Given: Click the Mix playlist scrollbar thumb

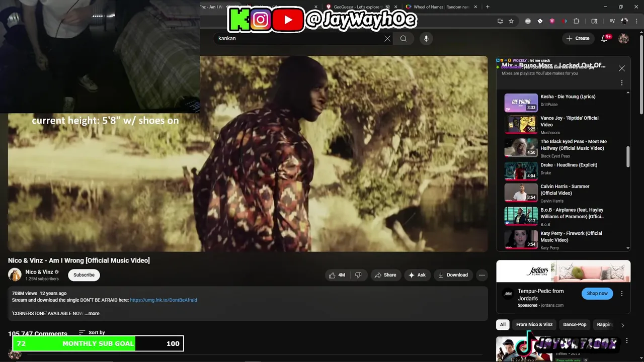Looking at the screenshot, I should tap(628, 157).
